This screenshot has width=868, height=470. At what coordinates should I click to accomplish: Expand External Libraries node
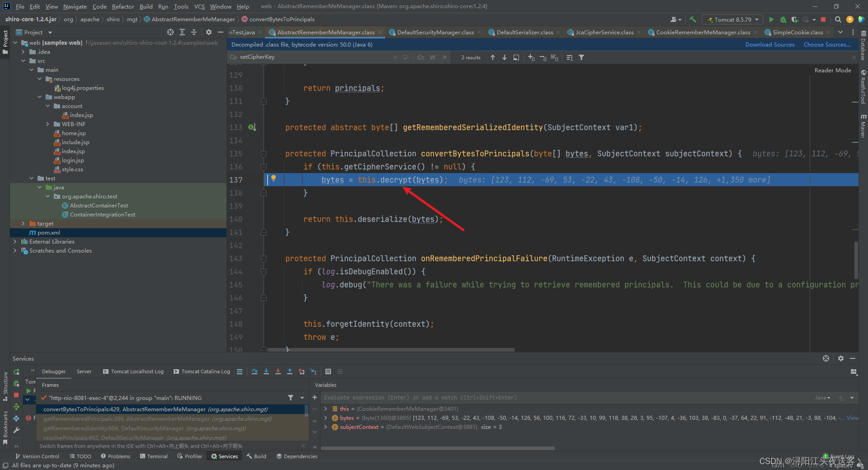15,242
